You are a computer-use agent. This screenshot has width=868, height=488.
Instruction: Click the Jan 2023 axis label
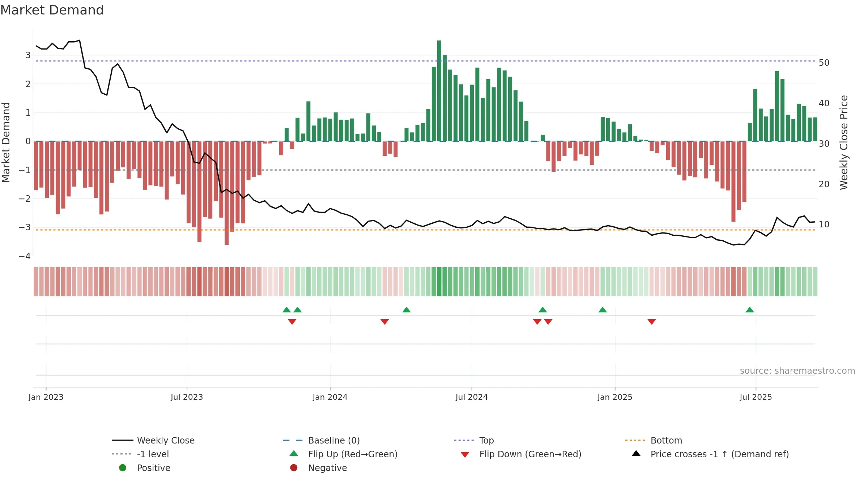[46, 397]
